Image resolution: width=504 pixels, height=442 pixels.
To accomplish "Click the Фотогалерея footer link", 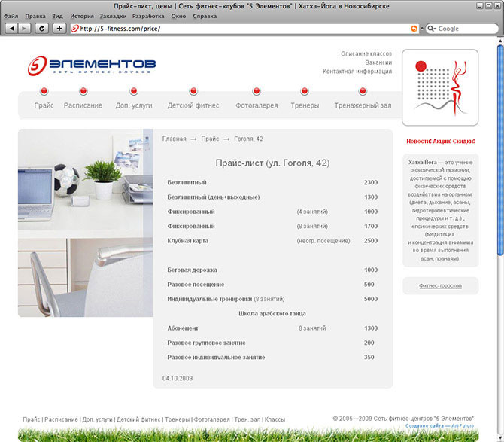I will pyautogui.click(x=212, y=419).
